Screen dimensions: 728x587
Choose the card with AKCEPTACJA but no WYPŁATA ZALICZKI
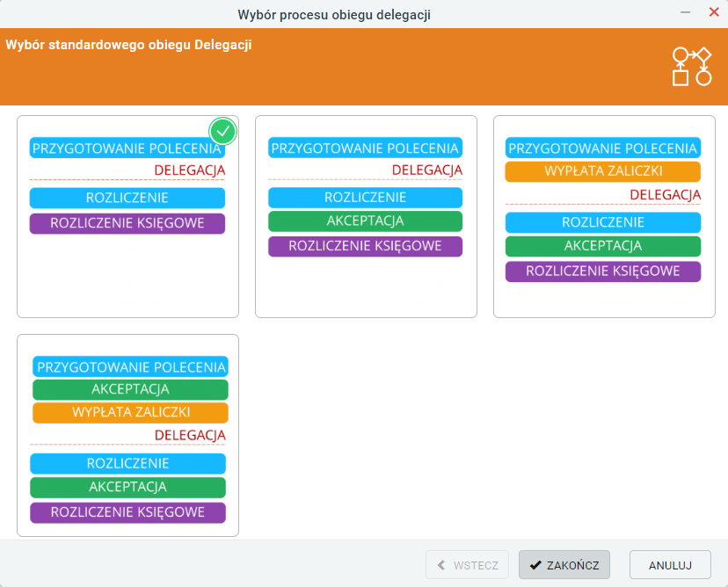[366, 217]
